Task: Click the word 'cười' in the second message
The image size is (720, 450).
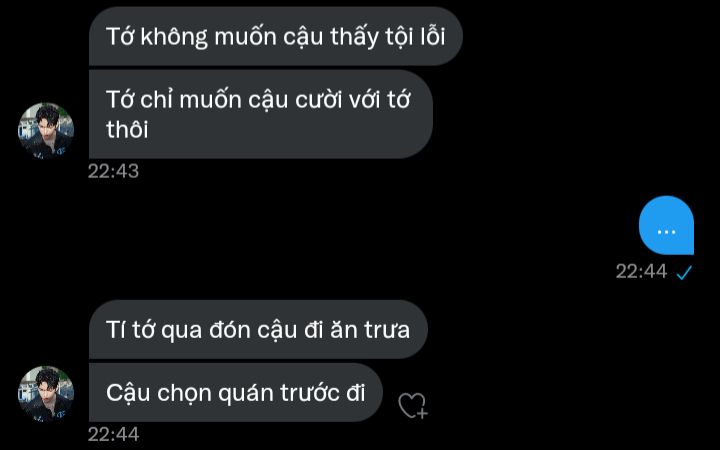Action: (x=318, y=100)
